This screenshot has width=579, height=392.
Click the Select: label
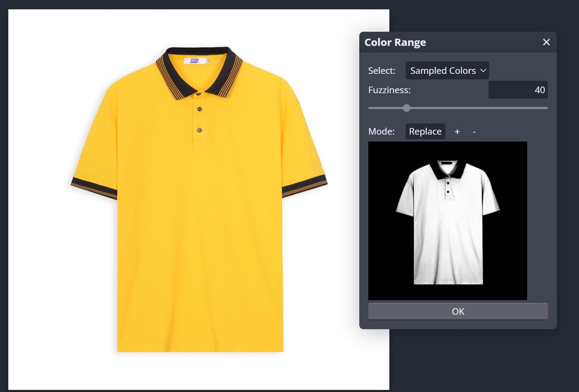(382, 71)
